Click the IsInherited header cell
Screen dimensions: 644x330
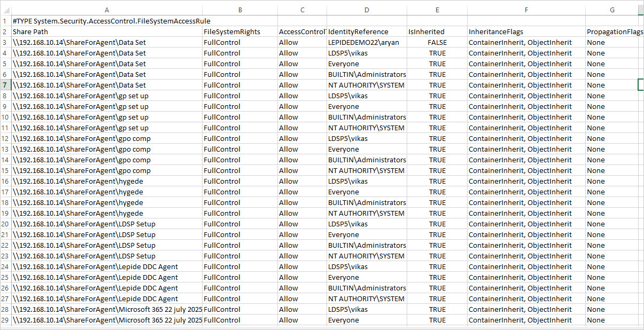437,32
